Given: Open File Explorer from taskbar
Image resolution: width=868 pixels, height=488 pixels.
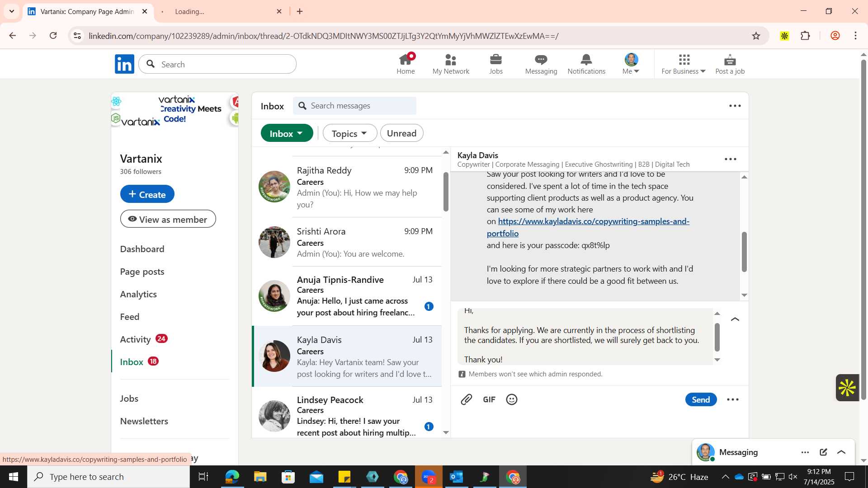Looking at the screenshot, I should point(260,477).
